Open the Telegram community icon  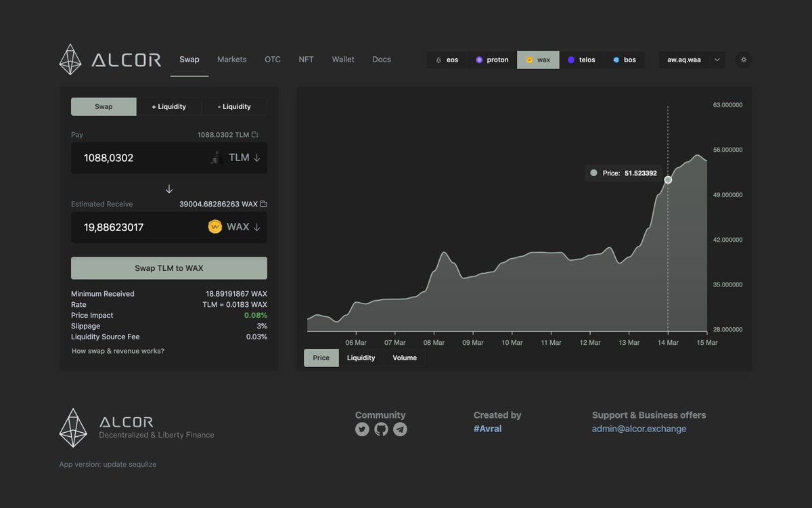(x=400, y=429)
